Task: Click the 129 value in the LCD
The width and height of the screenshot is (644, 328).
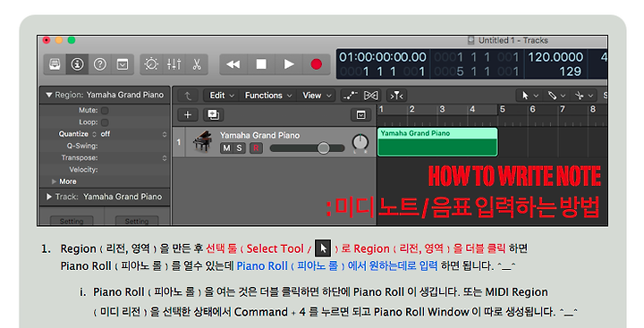Action: coord(570,71)
